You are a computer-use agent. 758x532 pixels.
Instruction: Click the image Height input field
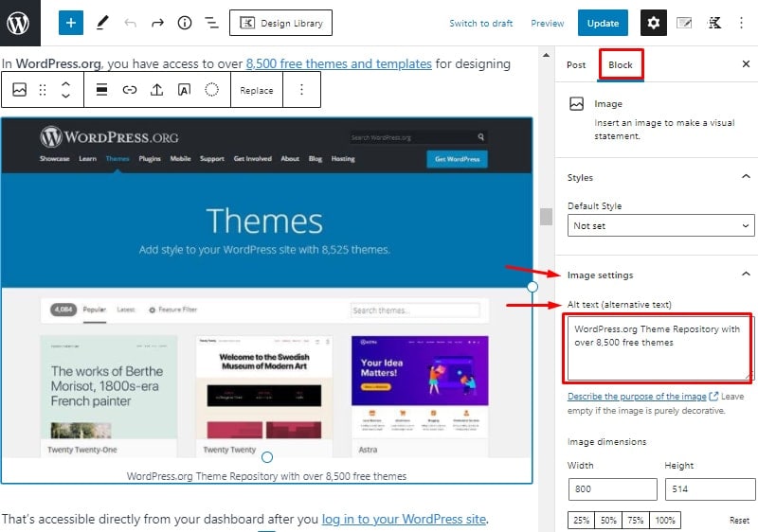(709, 489)
